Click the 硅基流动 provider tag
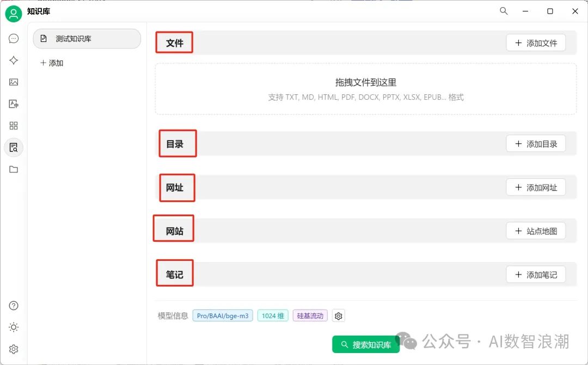The width and height of the screenshot is (588, 365). point(310,316)
